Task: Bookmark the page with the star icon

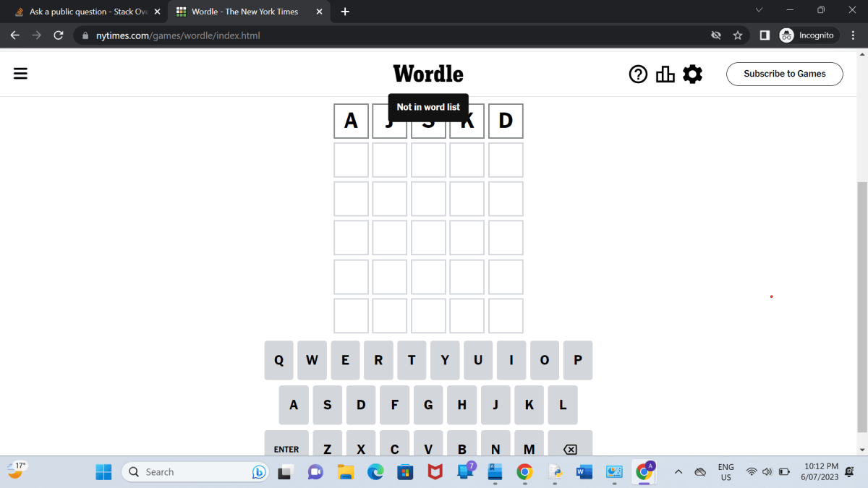Action: [x=737, y=35]
